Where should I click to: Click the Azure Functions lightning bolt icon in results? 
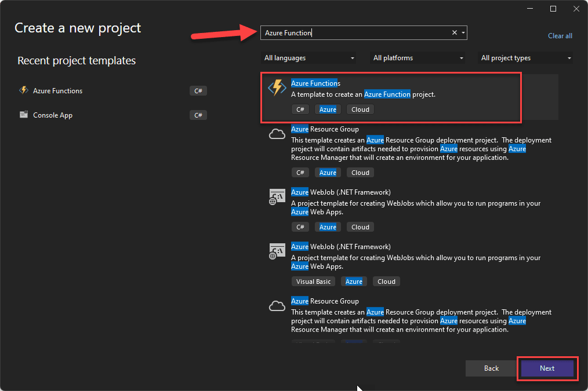(x=277, y=88)
